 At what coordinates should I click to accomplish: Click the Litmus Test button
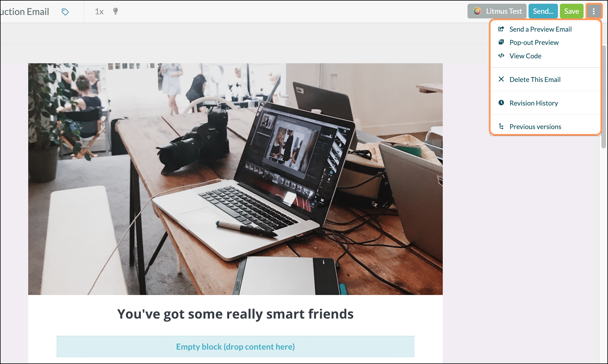(x=497, y=11)
